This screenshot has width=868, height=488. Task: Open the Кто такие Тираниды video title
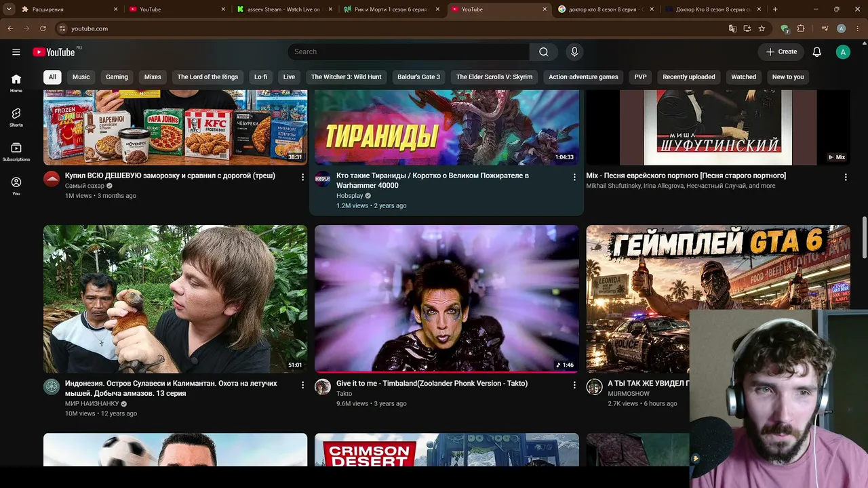[x=433, y=180]
